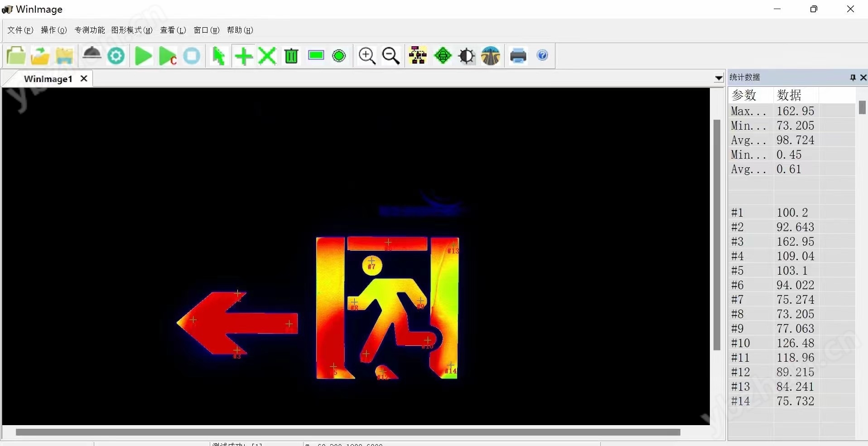Select row #9 in statistics table

point(791,329)
